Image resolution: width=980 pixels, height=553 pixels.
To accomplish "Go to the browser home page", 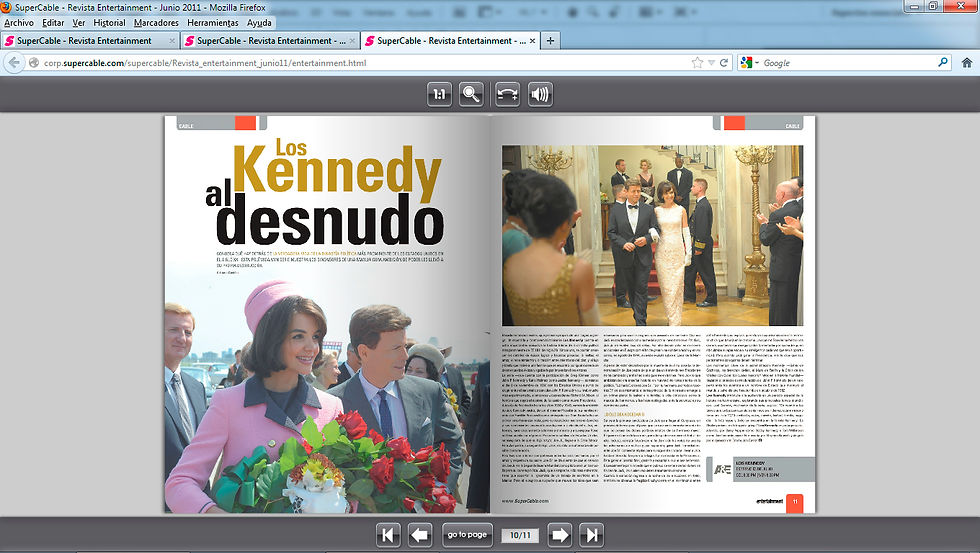I will [967, 62].
